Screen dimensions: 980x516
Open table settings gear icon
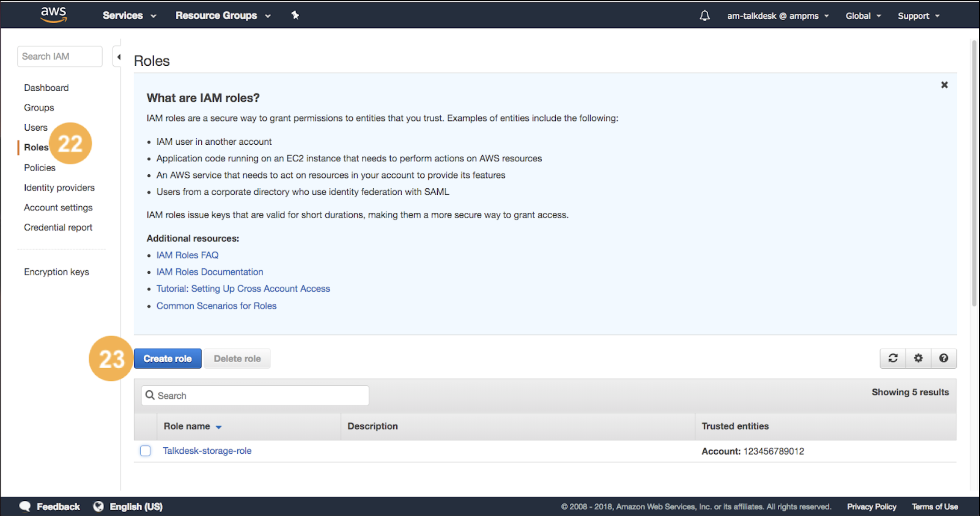[x=918, y=358]
